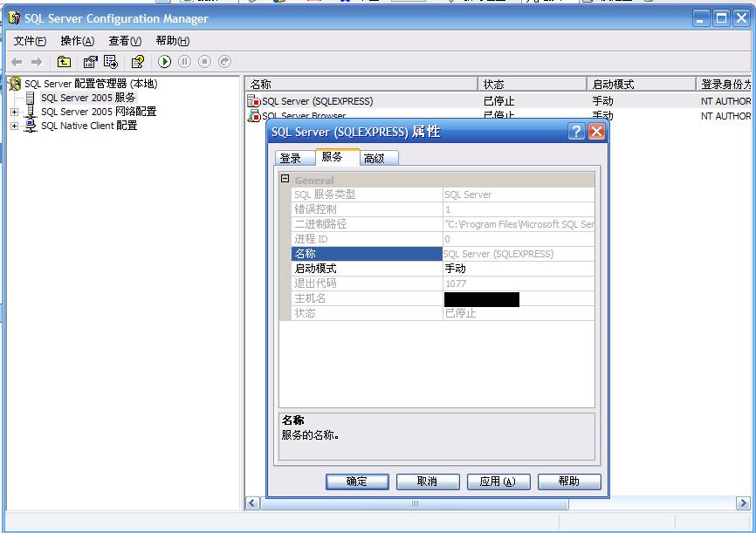Close the SQLEXPRESS 属性 dialog with the red X
This screenshot has width=756, height=533.
pyautogui.click(x=596, y=131)
